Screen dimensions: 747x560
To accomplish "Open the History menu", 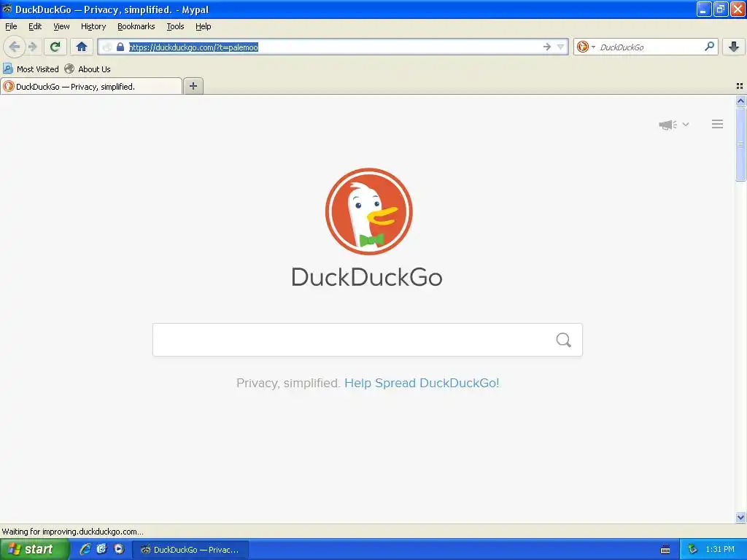I will pyautogui.click(x=93, y=26).
